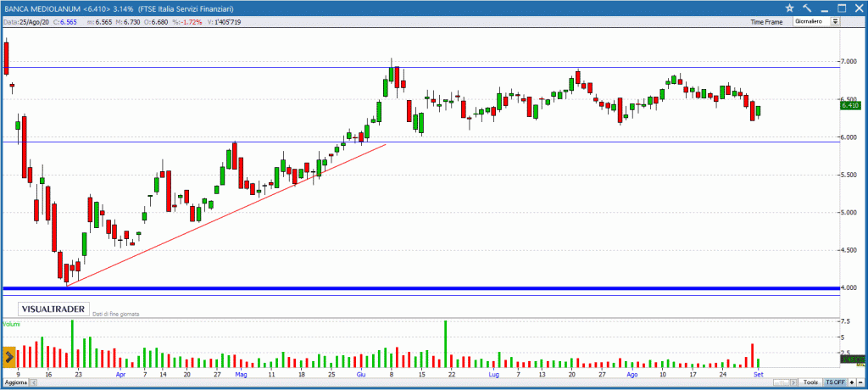Select the thick blue support line at 4.000
The height and width of the screenshot is (390, 868).
point(420,288)
